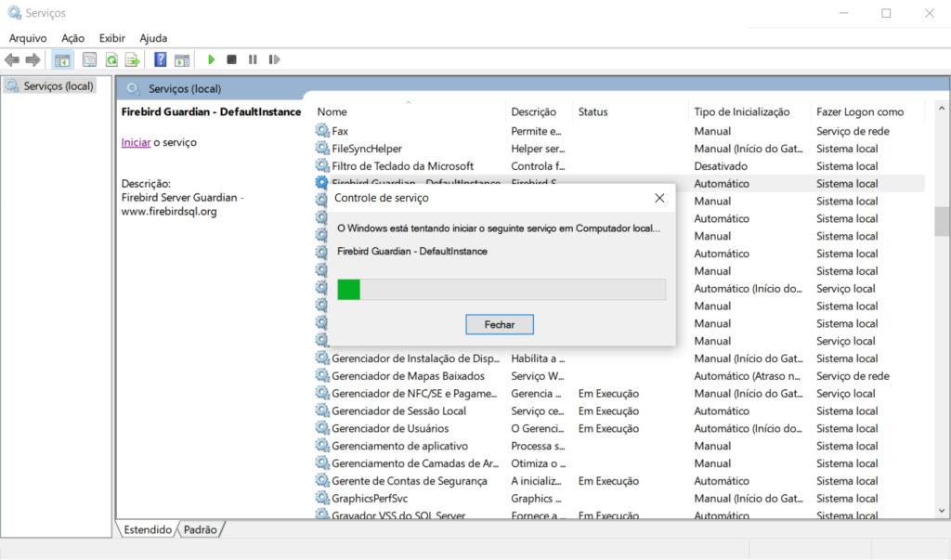Open the Exibir menu
The width and height of the screenshot is (951, 560).
111,38
